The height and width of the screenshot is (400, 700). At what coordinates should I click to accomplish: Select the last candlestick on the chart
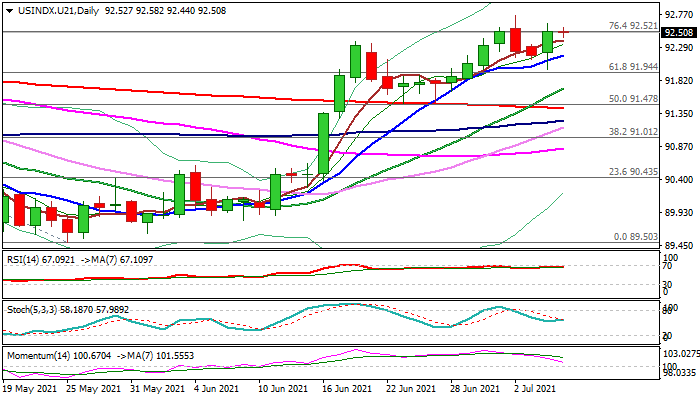564,33
